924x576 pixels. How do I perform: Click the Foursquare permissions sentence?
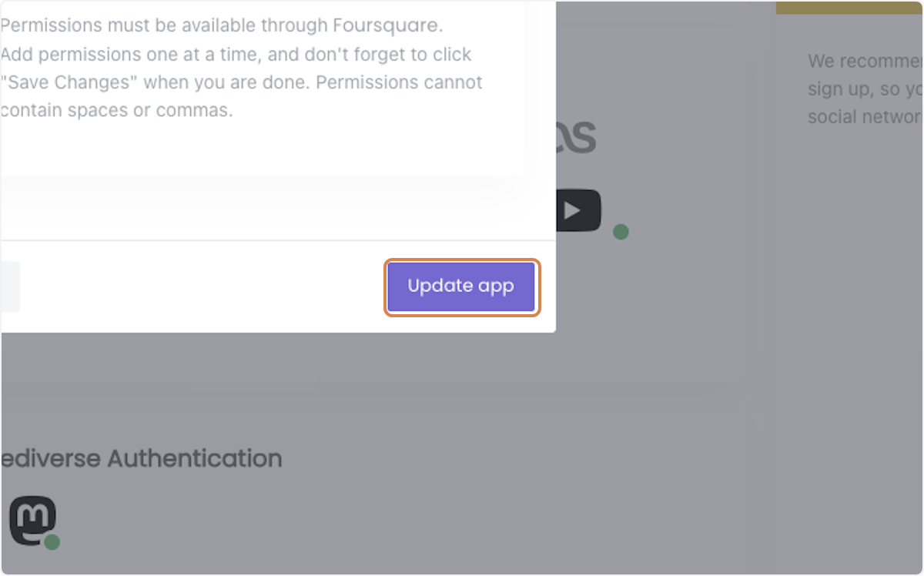222,25
